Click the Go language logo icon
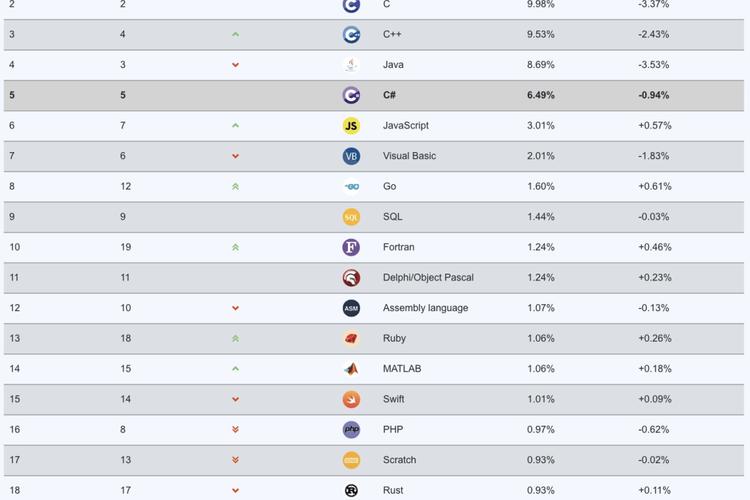 (351, 187)
